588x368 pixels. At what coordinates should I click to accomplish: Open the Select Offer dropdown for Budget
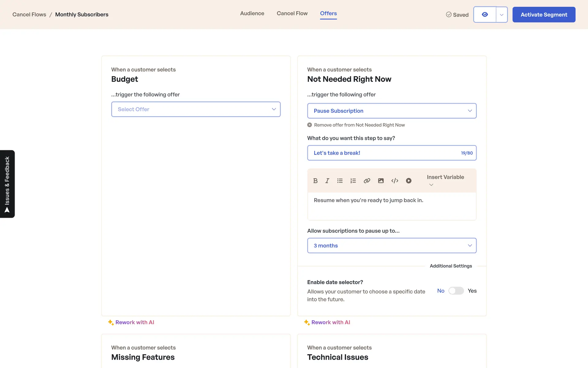click(196, 109)
